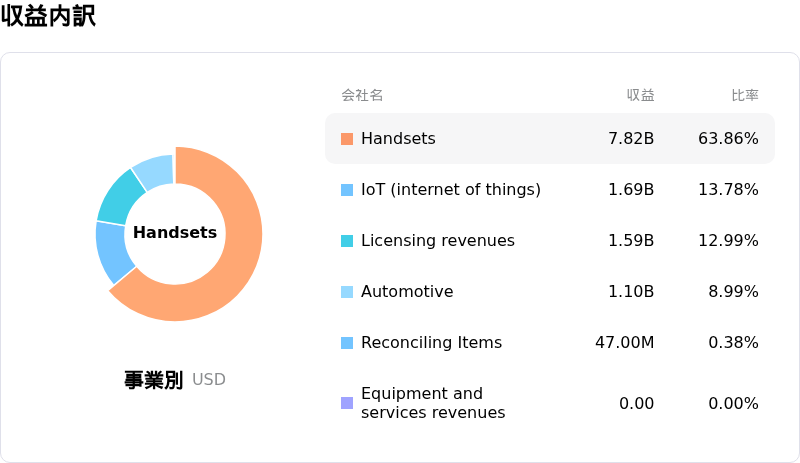The width and height of the screenshot is (800, 463).
Task: Click the 13.78% ratio value
Action: click(x=728, y=189)
